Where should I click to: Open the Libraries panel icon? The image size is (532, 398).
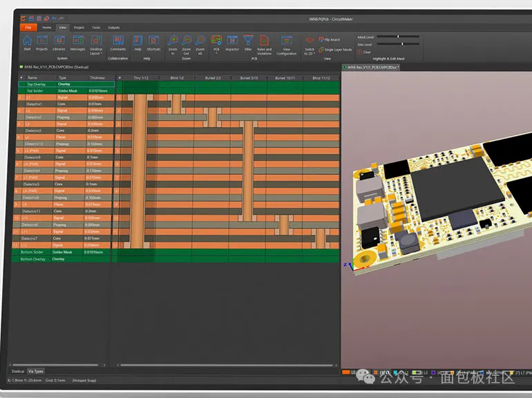click(59, 41)
